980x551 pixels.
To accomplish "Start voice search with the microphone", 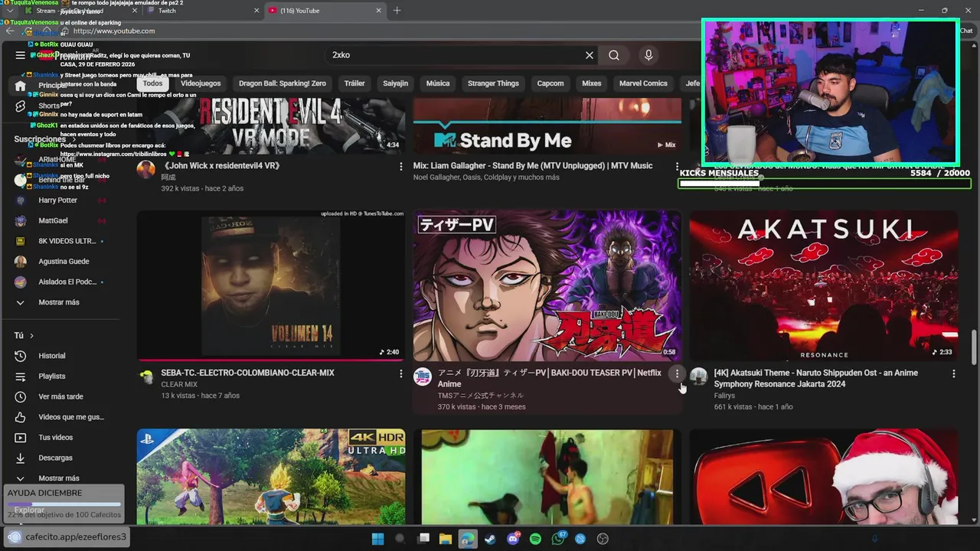I will 648,55.
